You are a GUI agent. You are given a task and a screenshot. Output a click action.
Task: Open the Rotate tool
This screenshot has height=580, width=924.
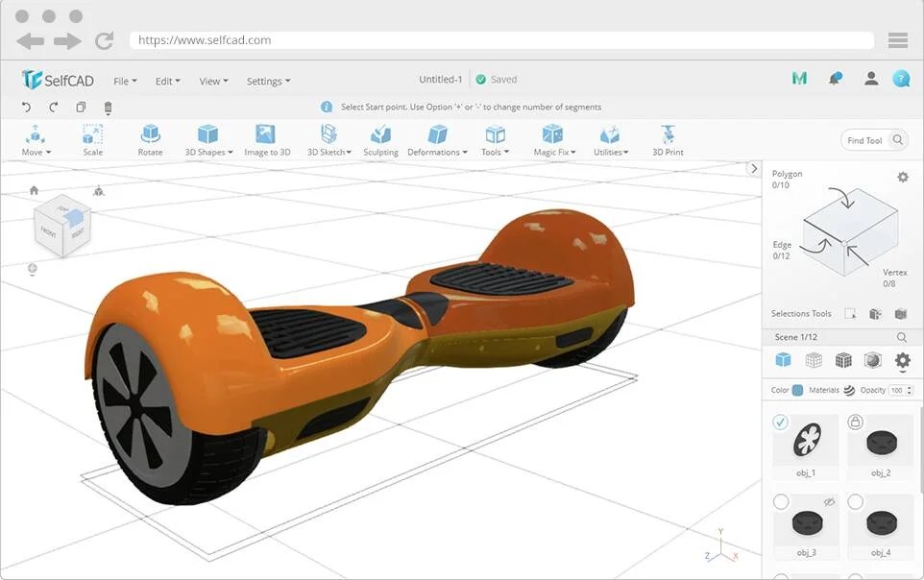click(150, 139)
